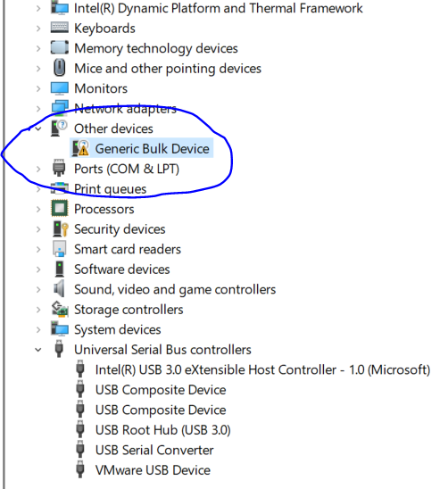Click the Keyboards category icon
The height and width of the screenshot is (489, 448).
tap(59, 28)
